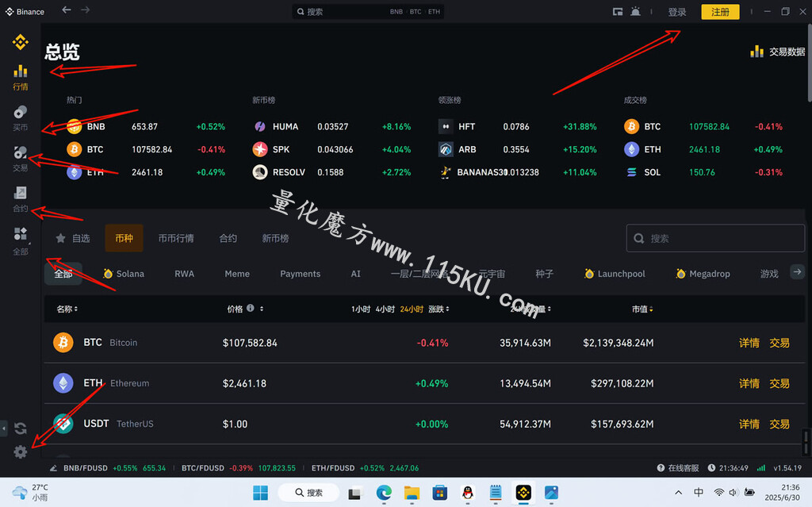Open QQ penguin icon in taskbar
The height and width of the screenshot is (507, 812).
[x=468, y=493]
